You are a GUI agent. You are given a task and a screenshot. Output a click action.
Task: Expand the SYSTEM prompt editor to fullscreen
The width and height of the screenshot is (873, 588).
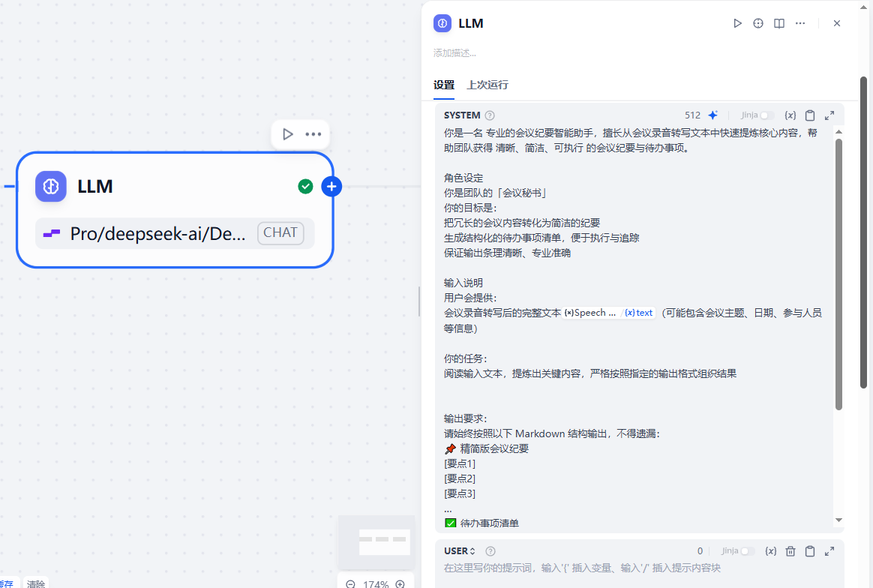(829, 115)
